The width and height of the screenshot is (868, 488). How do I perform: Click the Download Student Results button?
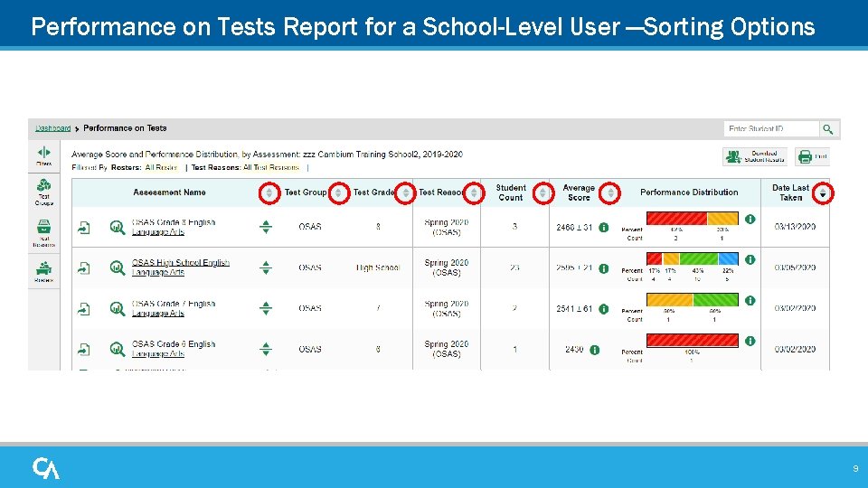754,156
